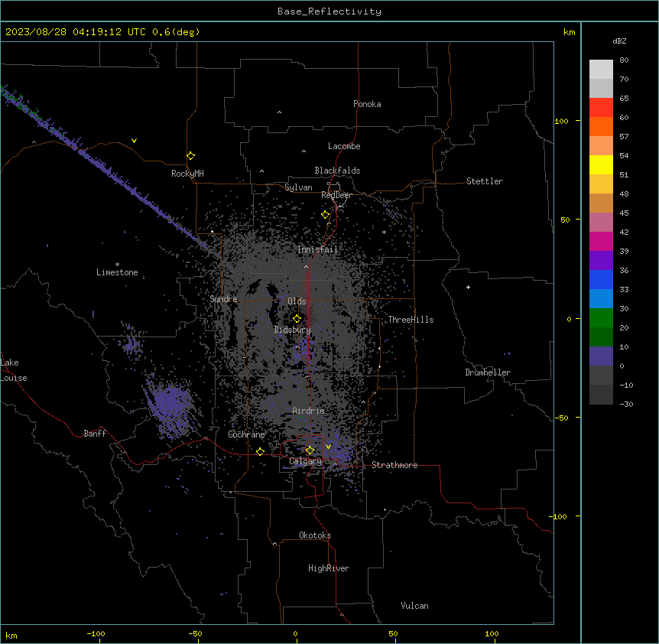Click the RockyMH label
Viewport: 659px width, 644px height.
tap(187, 174)
